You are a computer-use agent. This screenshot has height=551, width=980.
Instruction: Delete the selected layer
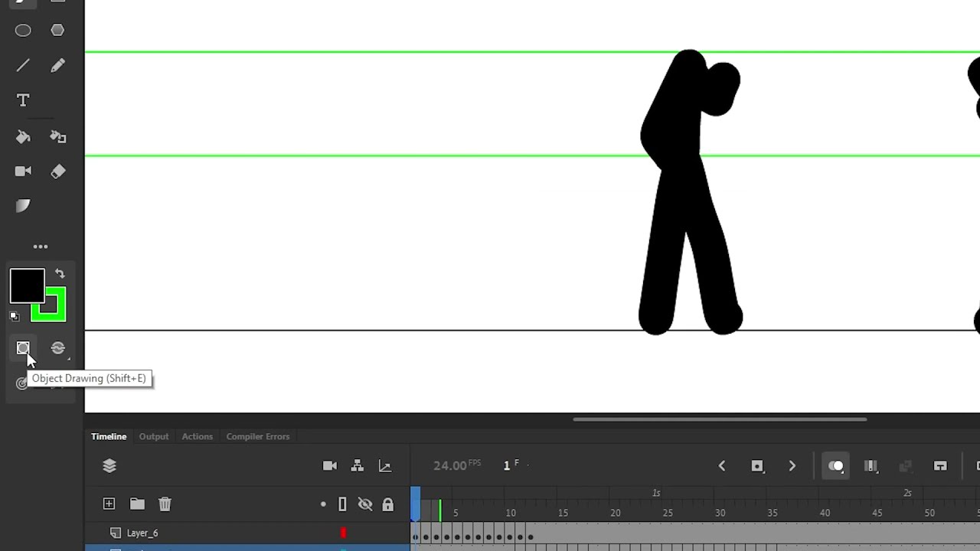[x=165, y=504]
